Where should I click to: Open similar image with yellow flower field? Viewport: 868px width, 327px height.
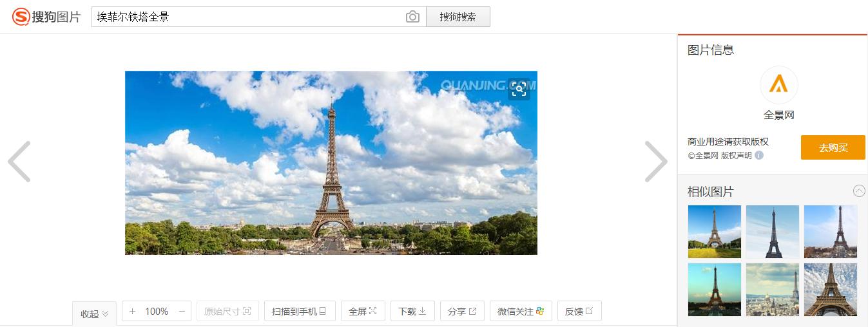[715, 232]
